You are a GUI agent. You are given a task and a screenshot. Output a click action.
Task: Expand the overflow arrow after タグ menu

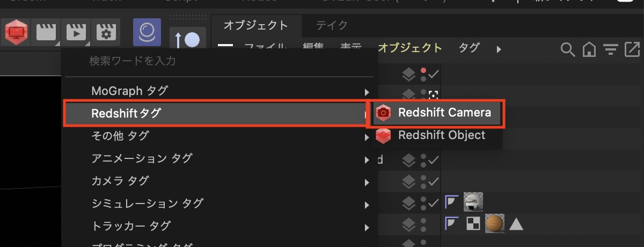[x=499, y=49]
